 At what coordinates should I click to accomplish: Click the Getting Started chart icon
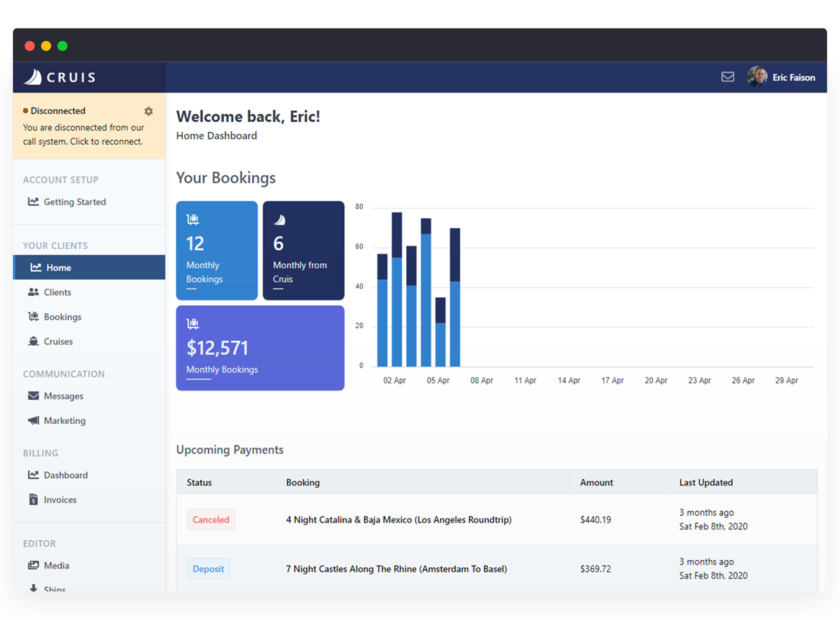click(x=33, y=201)
